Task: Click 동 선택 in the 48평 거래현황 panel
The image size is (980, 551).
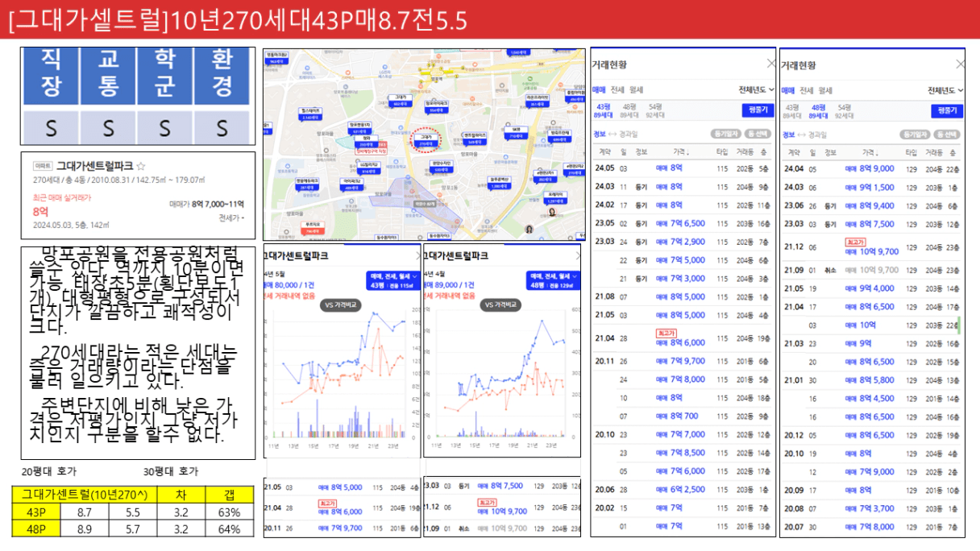Action: (949, 134)
